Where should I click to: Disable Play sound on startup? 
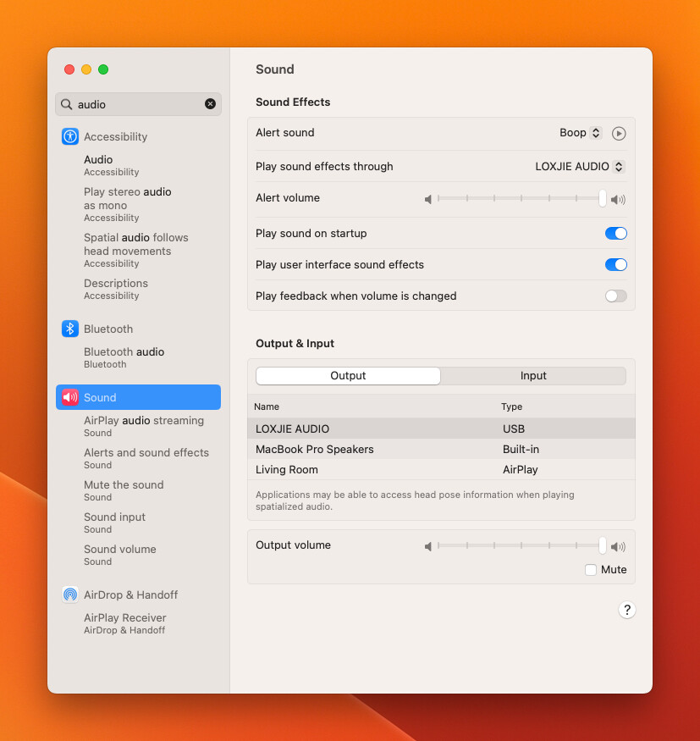(615, 233)
